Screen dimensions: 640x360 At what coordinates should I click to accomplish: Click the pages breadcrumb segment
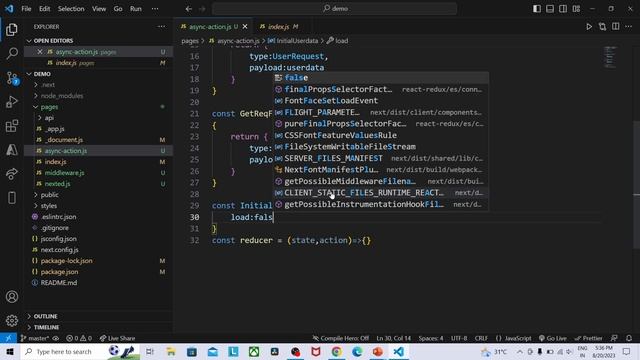click(x=190, y=41)
